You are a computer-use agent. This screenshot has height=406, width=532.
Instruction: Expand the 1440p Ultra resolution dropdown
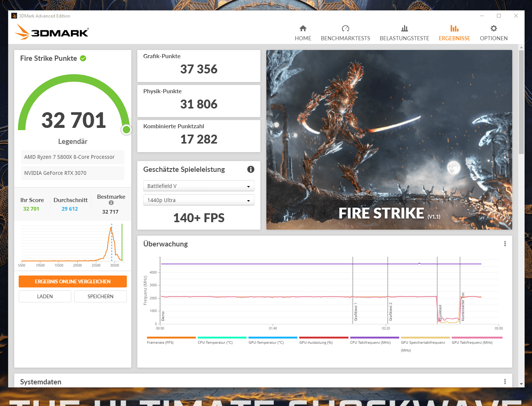[199, 200]
